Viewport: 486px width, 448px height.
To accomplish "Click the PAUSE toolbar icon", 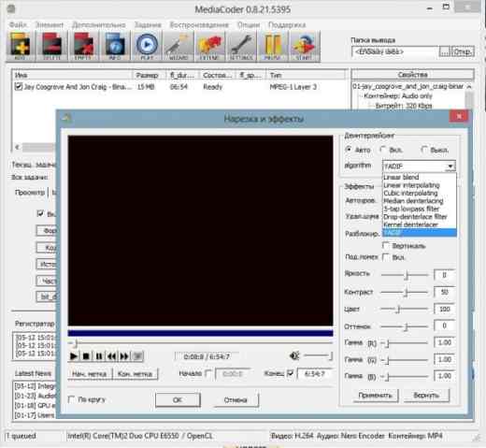I will tap(273, 46).
